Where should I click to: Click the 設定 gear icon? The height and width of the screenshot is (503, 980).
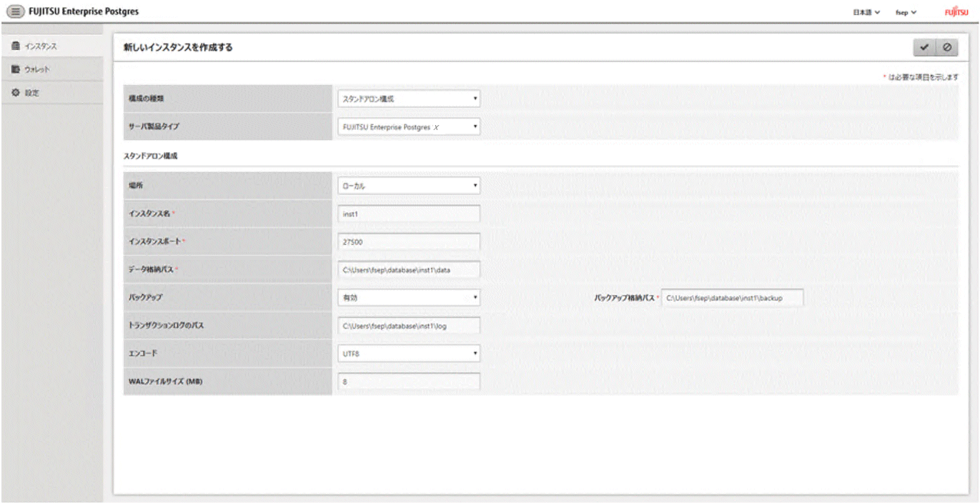tap(16, 92)
